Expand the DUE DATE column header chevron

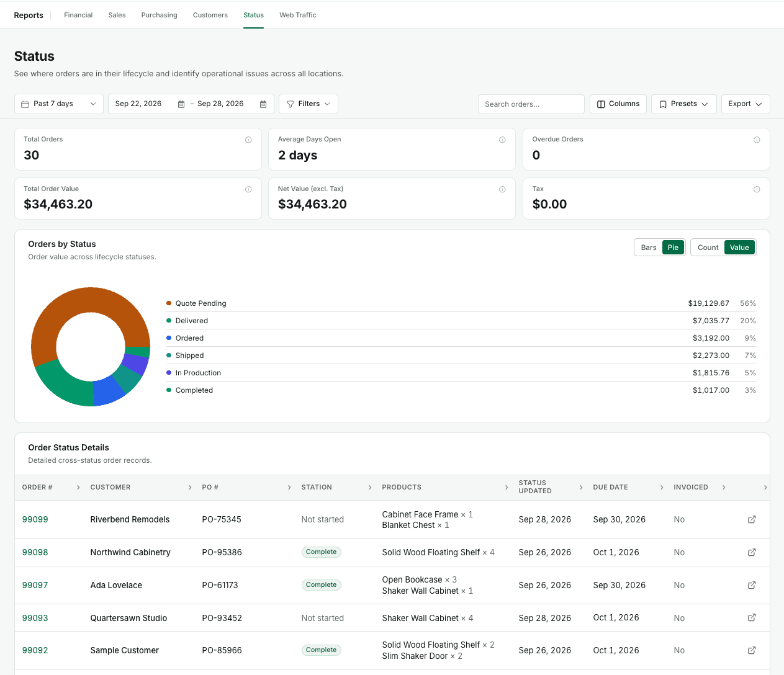pyautogui.click(x=662, y=488)
